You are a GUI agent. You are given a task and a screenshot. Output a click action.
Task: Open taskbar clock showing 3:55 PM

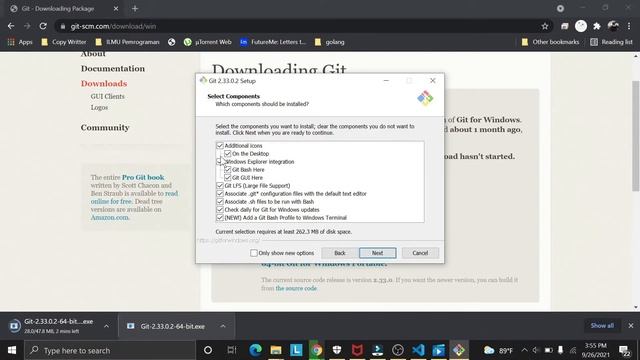(596, 350)
